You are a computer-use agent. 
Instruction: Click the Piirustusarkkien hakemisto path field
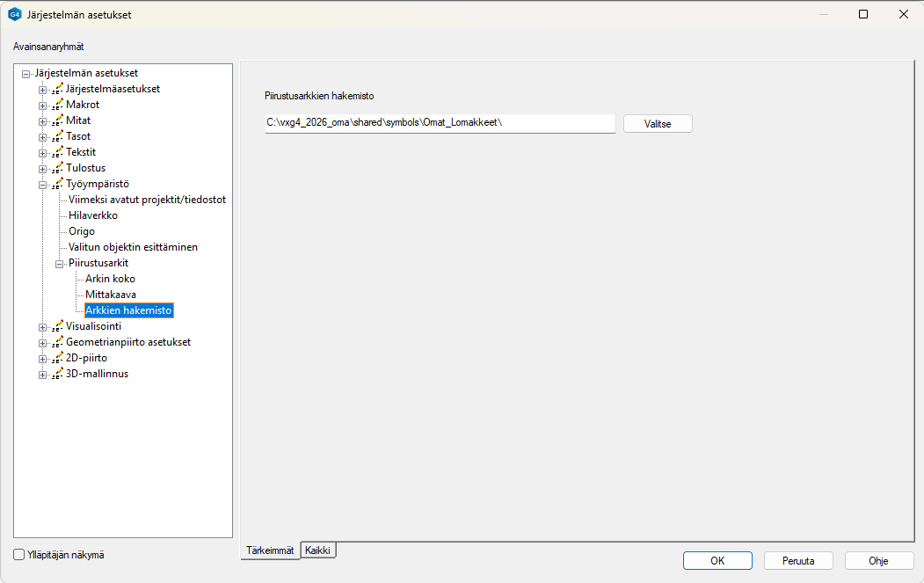440,123
